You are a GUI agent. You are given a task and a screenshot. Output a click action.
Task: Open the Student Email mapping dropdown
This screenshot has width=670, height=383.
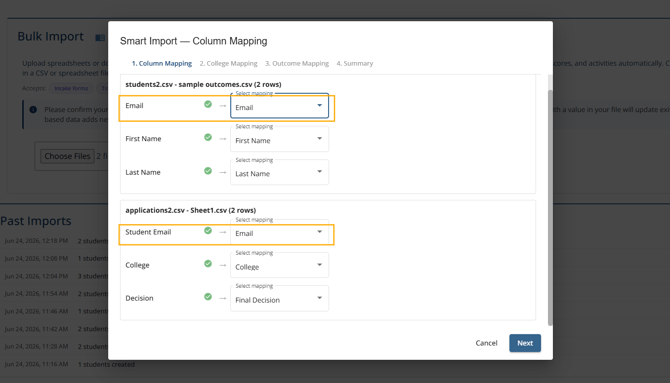click(x=279, y=232)
